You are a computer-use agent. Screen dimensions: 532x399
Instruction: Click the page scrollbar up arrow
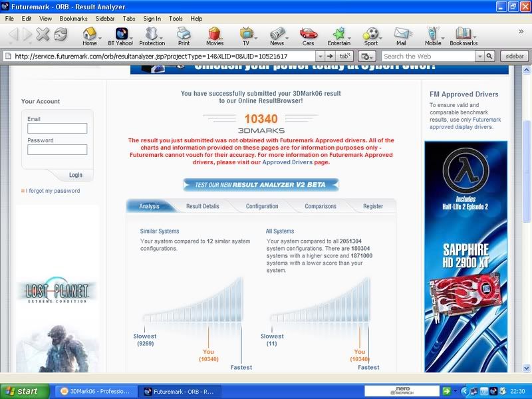526,70
